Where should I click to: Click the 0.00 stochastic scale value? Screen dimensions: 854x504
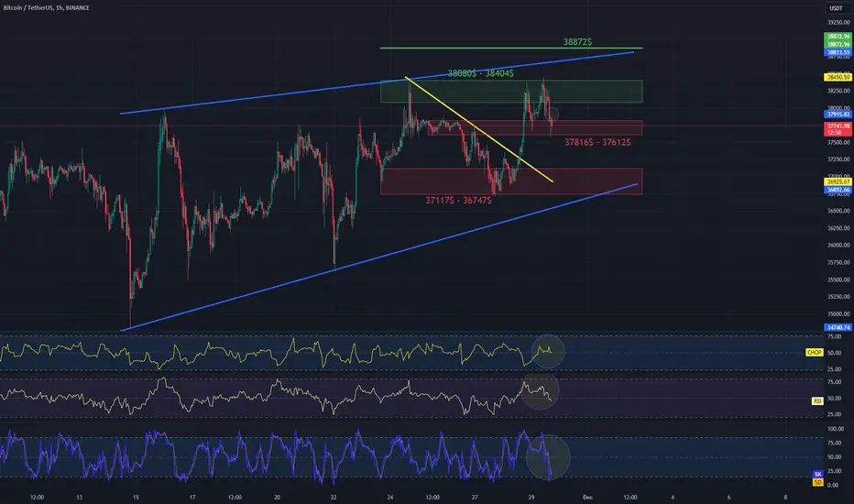point(833,485)
